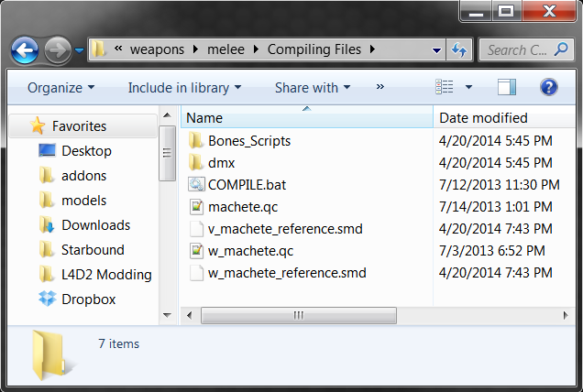
Task: Select the Desktop item in Favorites
Action: click(x=86, y=151)
